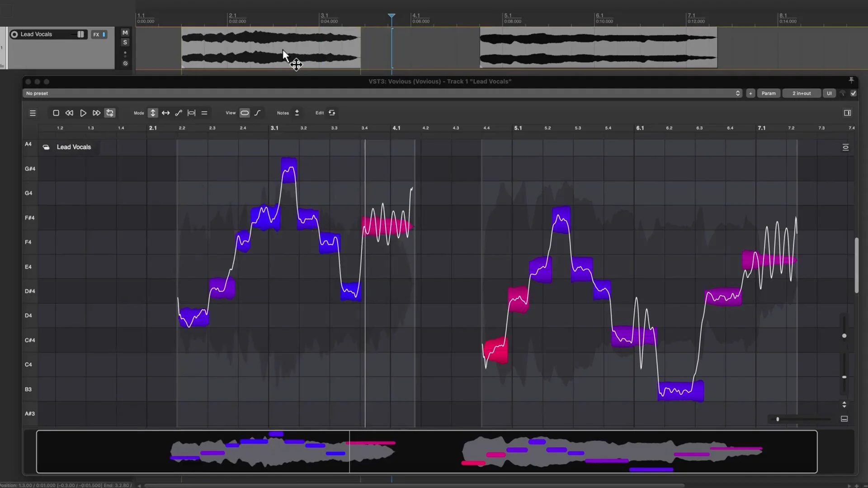Switch to the pitch curve view
The height and width of the screenshot is (488, 868).
coord(258,113)
